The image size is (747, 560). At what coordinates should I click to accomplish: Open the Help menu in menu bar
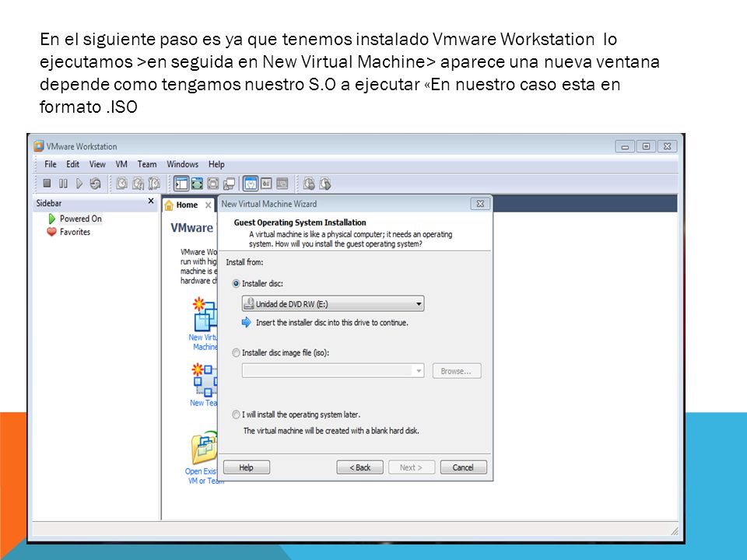point(216,164)
